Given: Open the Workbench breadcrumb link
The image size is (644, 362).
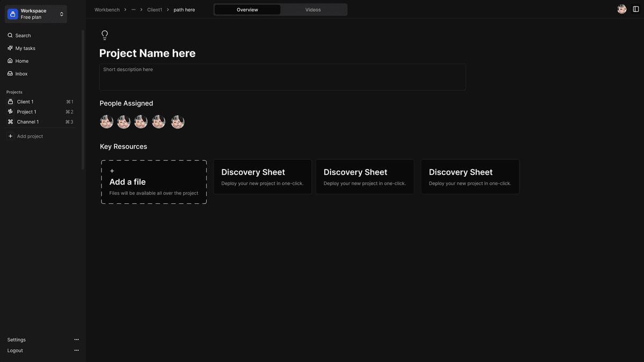Looking at the screenshot, I should (107, 10).
